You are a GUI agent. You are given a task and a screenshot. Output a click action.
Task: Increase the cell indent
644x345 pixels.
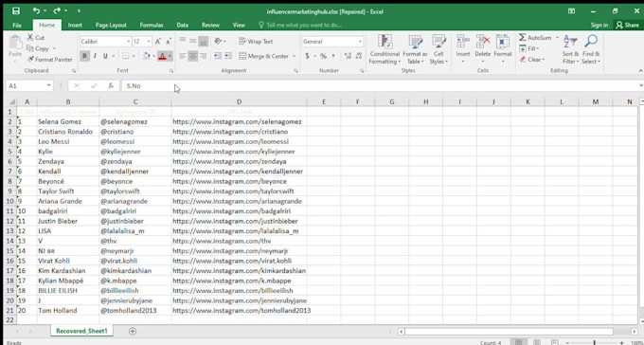[x=228, y=56]
